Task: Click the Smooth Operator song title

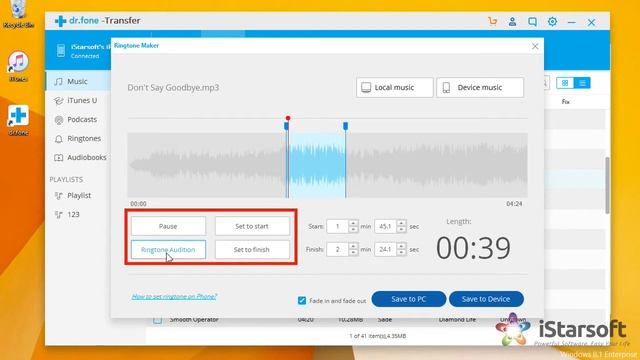Action: coord(194,320)
